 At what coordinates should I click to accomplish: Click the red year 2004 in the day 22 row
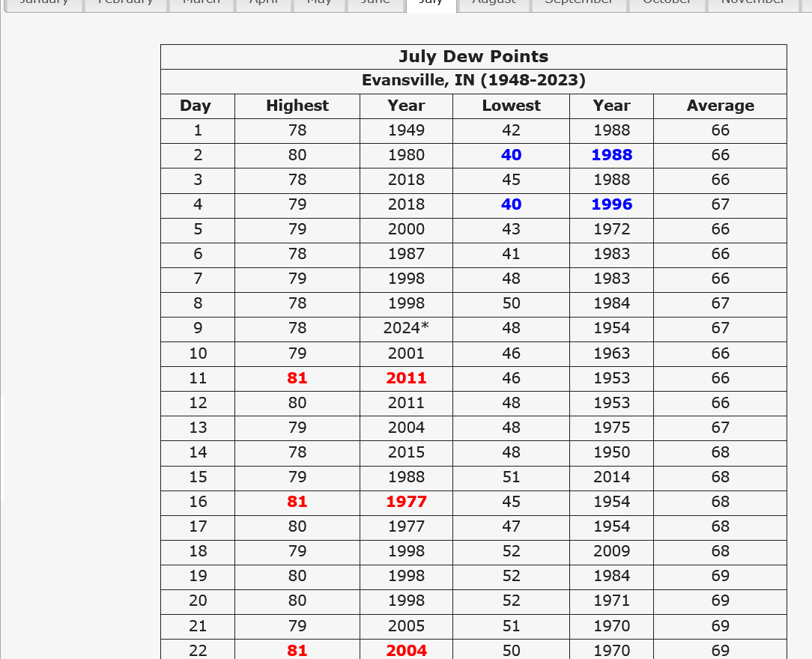pyautogui.click(x=406, y=651)
